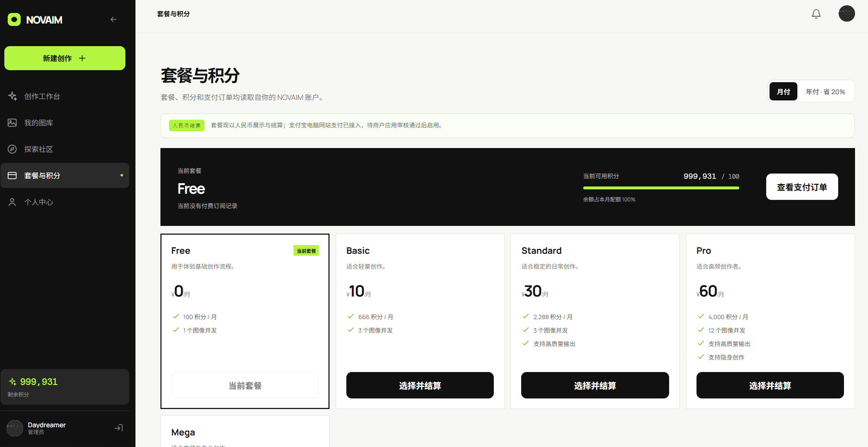The width and height of the screenshot is (868, 447).
Task: Click the 套餐与积分 breadcrumb in the header
Action: [x=173, y=14]
